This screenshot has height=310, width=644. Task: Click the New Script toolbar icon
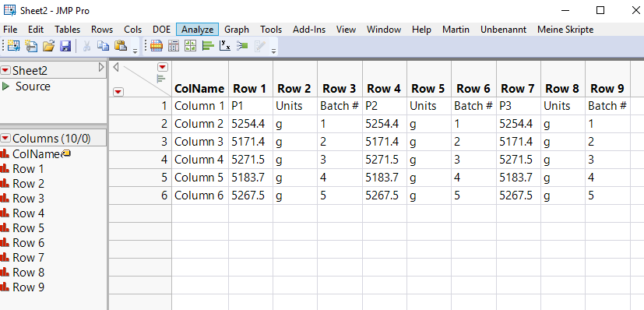pos(31,46)
